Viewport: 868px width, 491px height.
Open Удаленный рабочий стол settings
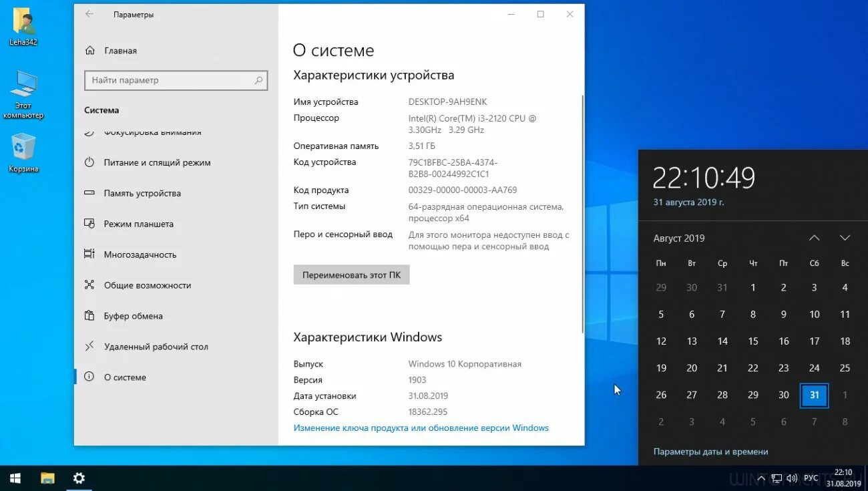pos(156,347)
